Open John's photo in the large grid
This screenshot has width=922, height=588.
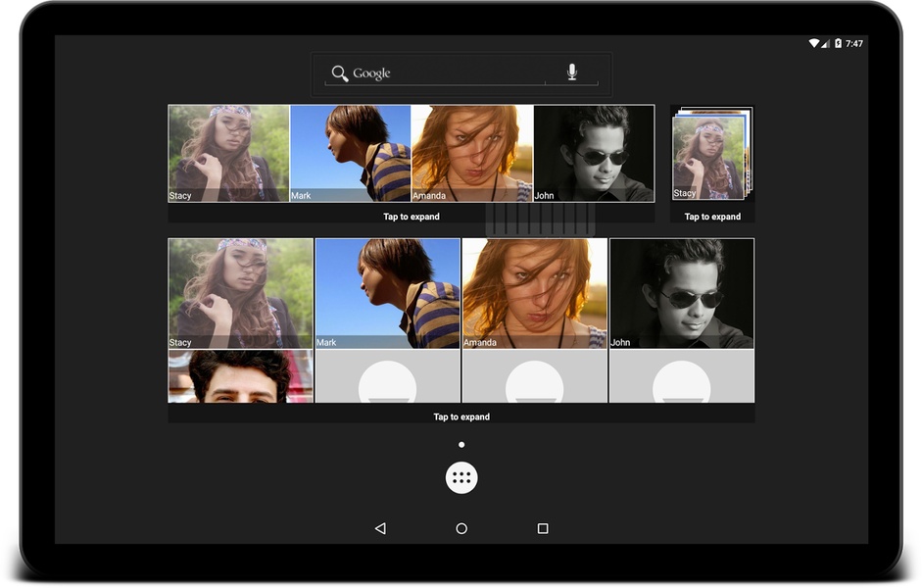click(682, 293)
